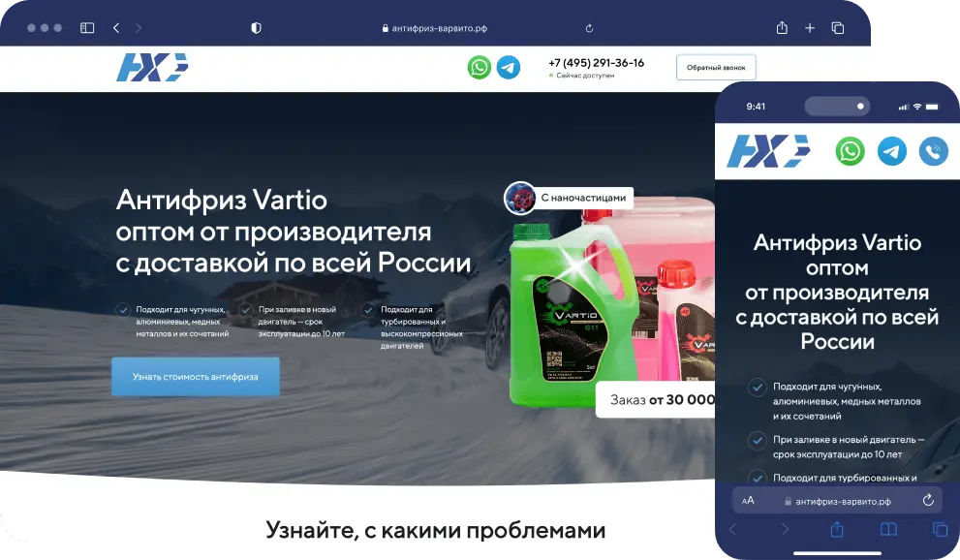Click the Обратный звонок button

tap(716, 67)
